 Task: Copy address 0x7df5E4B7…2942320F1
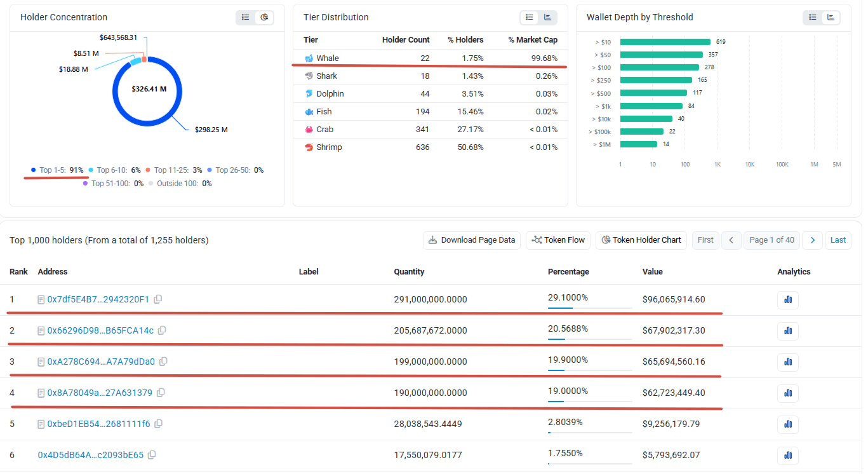click(158, 299)
